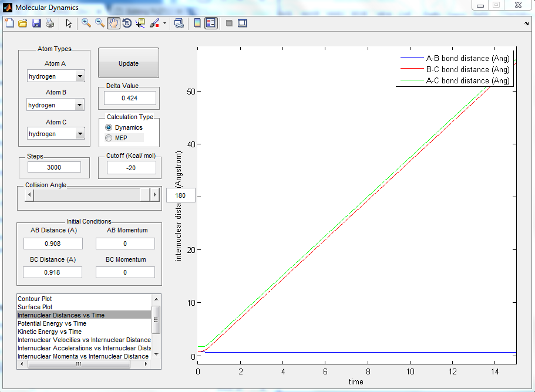Click the Open File folder icon
Viewport: 535px width, 392px height.
pos(23,23)
